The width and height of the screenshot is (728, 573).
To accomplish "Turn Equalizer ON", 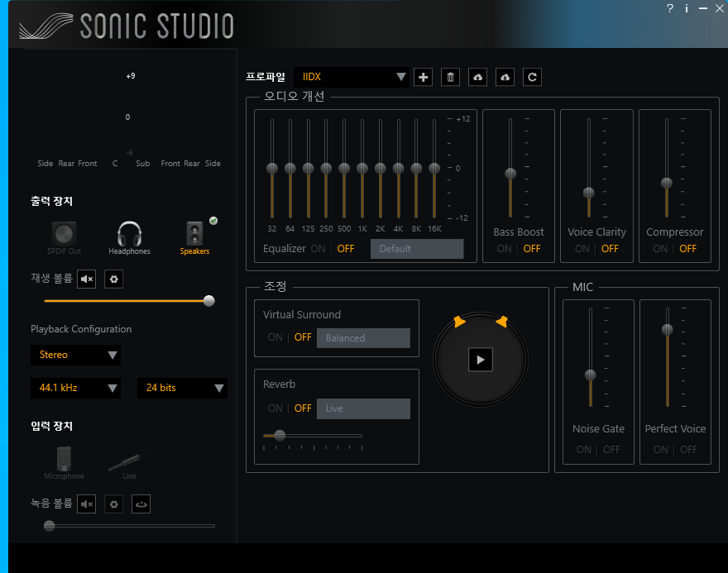I will 318,249.
